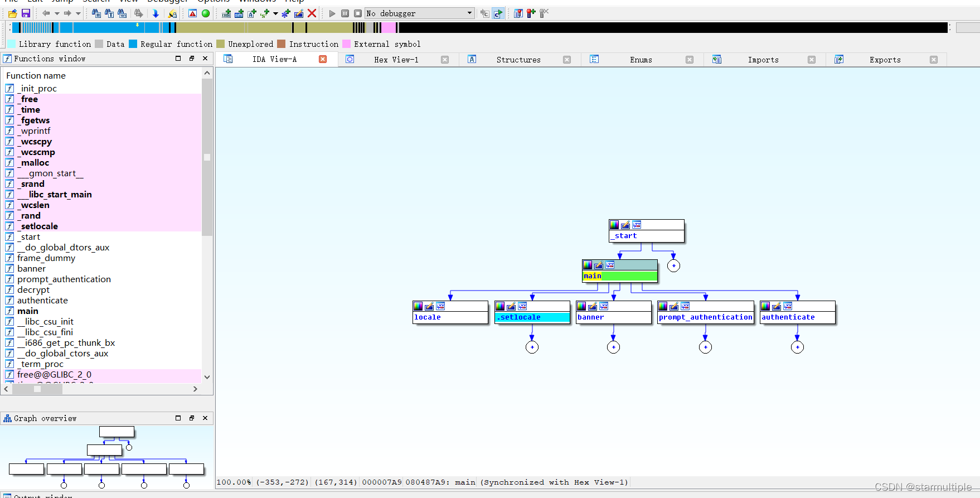Expand collapsed node under .setlocale
The image size is (980, 498).
pos(532,347)
